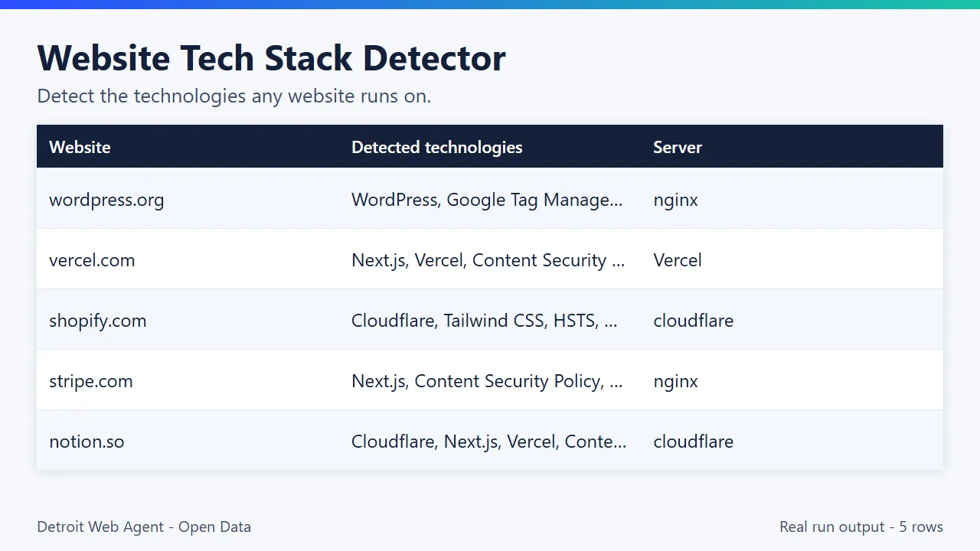Click the cloudflare server cell for notion.so
Viewport: 980px width, 551px height.
pos(792,442)
